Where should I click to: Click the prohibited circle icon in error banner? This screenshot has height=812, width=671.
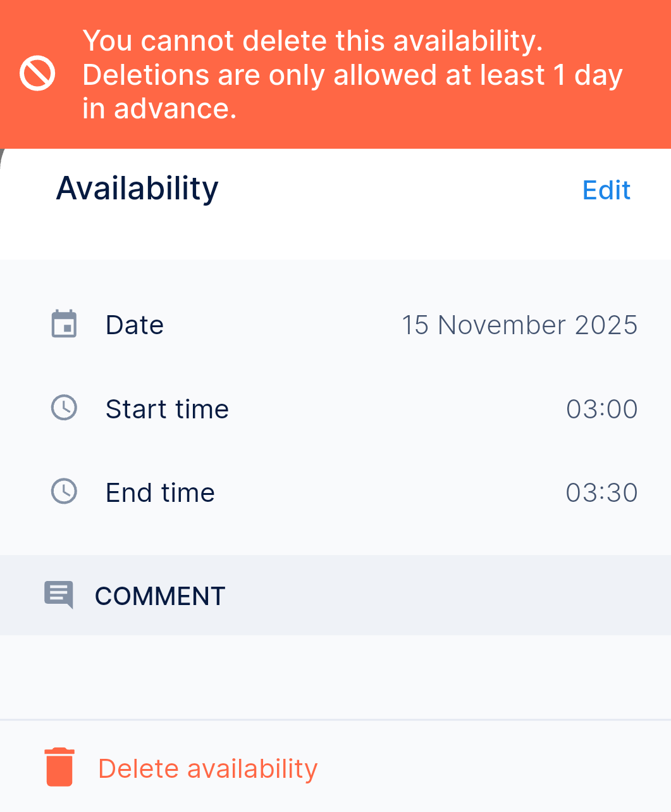tap(37, 73)
